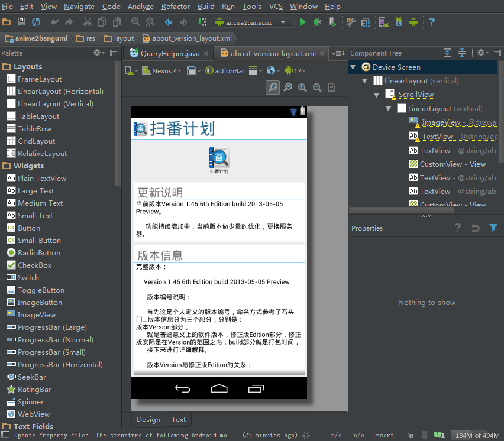Select RadioButton widget in the Palette
The width and height of the screenshot is (504, 441).
39,253
